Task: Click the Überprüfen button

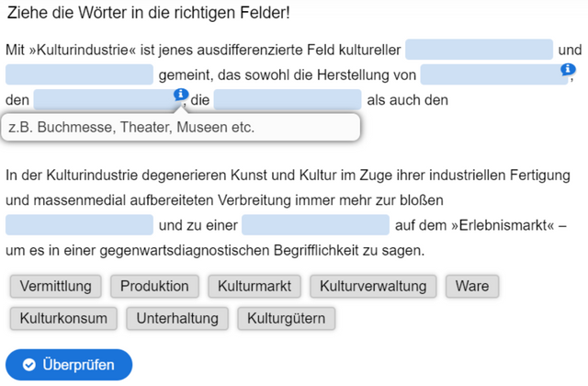Action: coord(69,365)
